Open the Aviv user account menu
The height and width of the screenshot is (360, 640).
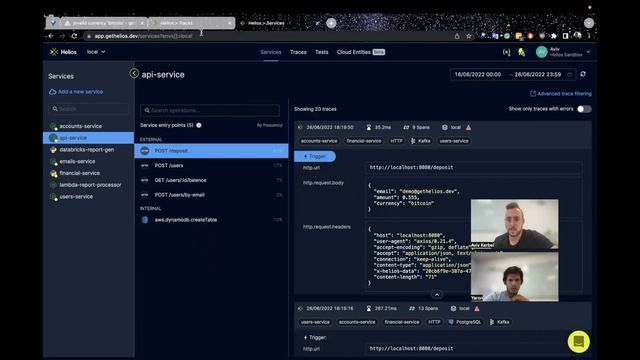click(563, 52)
